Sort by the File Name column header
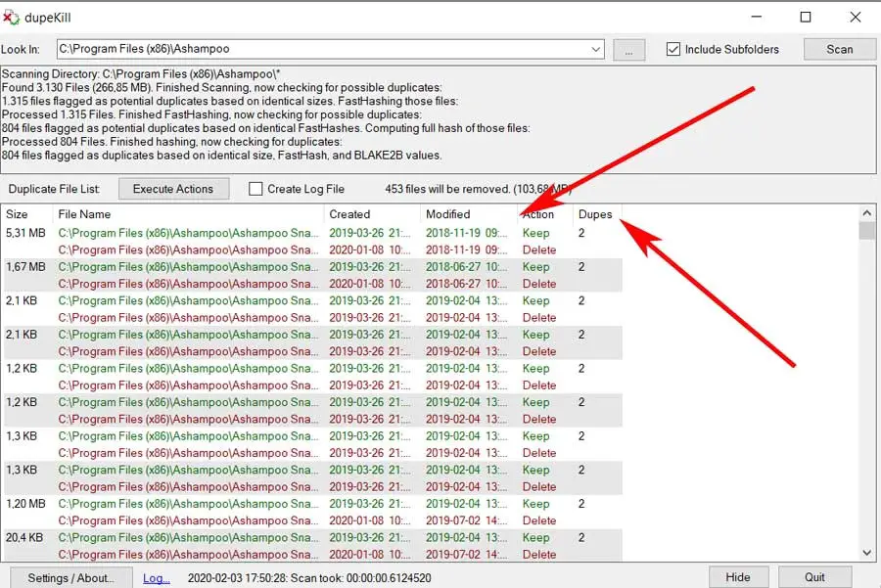This screenshot has width=881, height=588. [x=188, y=214]
